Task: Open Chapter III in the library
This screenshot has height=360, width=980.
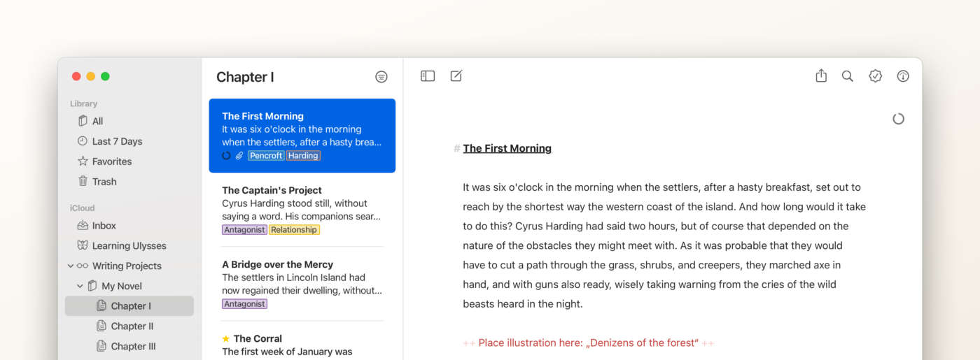Action: point(133,346)
